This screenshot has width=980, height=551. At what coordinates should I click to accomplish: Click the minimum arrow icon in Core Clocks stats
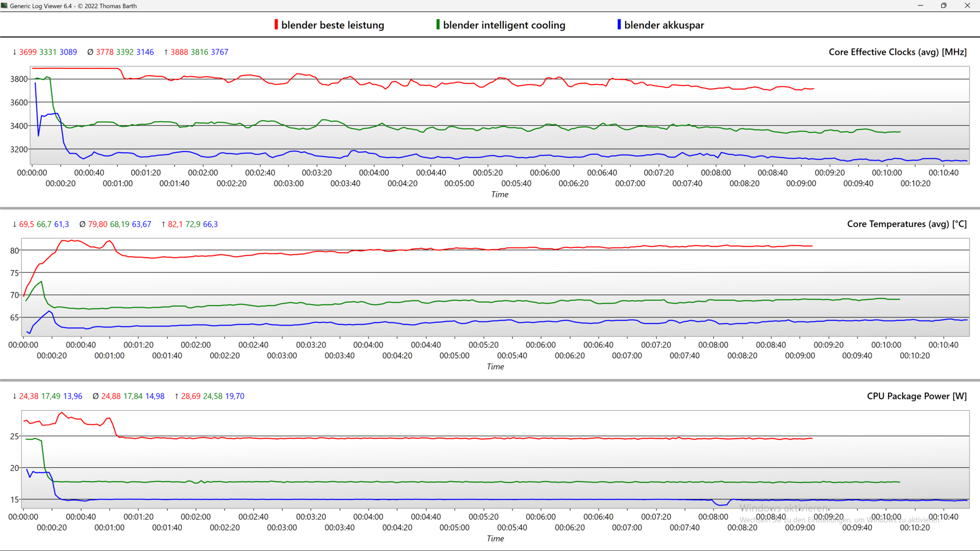click(14, 52)
